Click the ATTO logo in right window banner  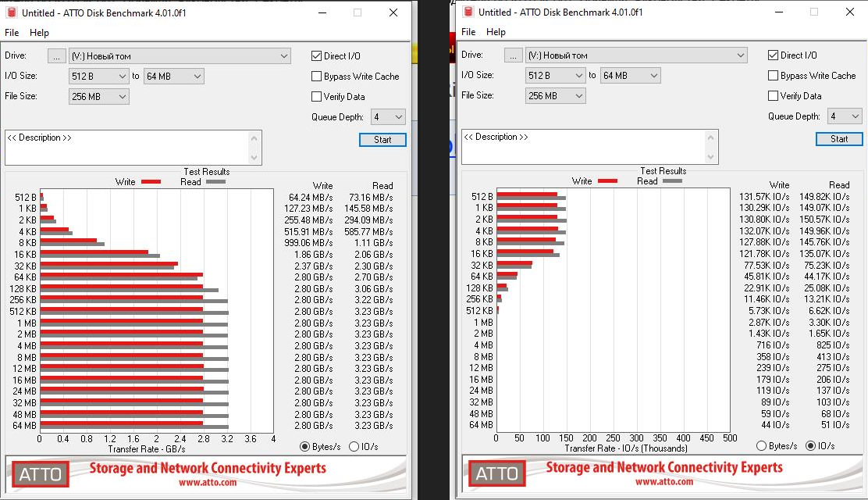(497, 473)
